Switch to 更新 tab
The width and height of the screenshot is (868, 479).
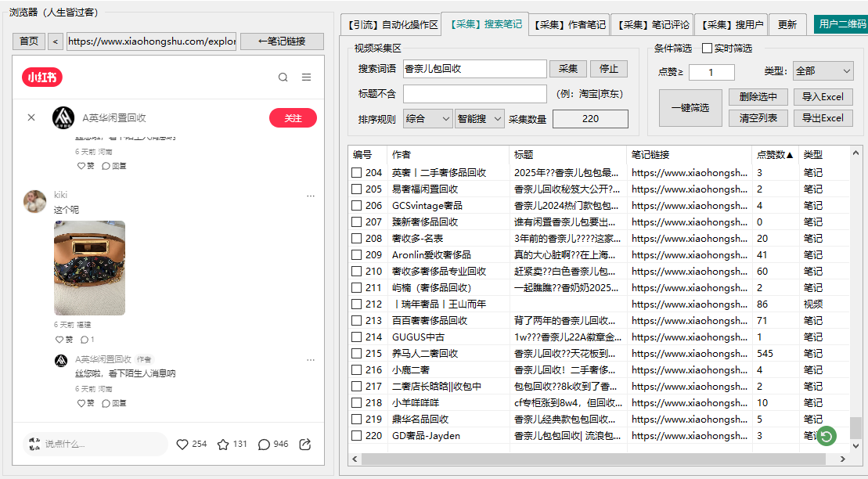[787, 25]
